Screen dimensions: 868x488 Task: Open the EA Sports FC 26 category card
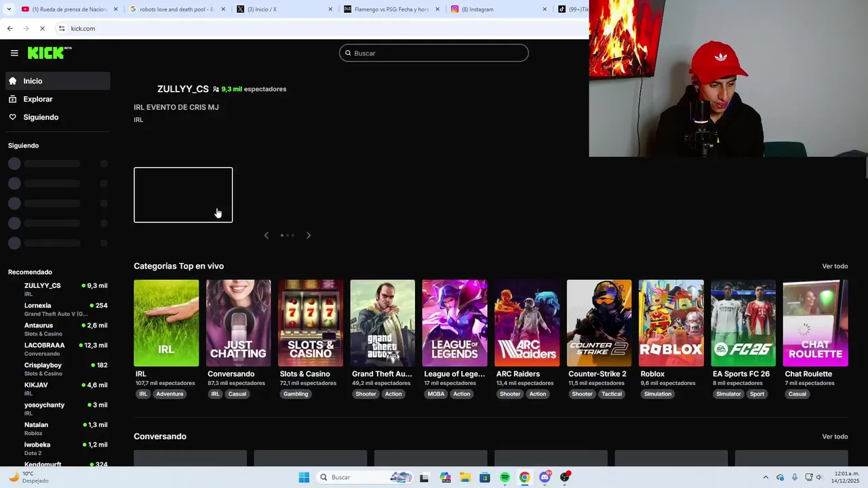[743, 323]
